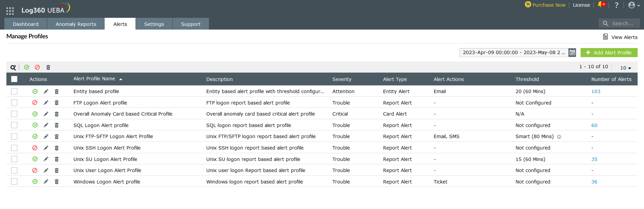
Task: Open the help question mark icon
Action: coord(616,5)
